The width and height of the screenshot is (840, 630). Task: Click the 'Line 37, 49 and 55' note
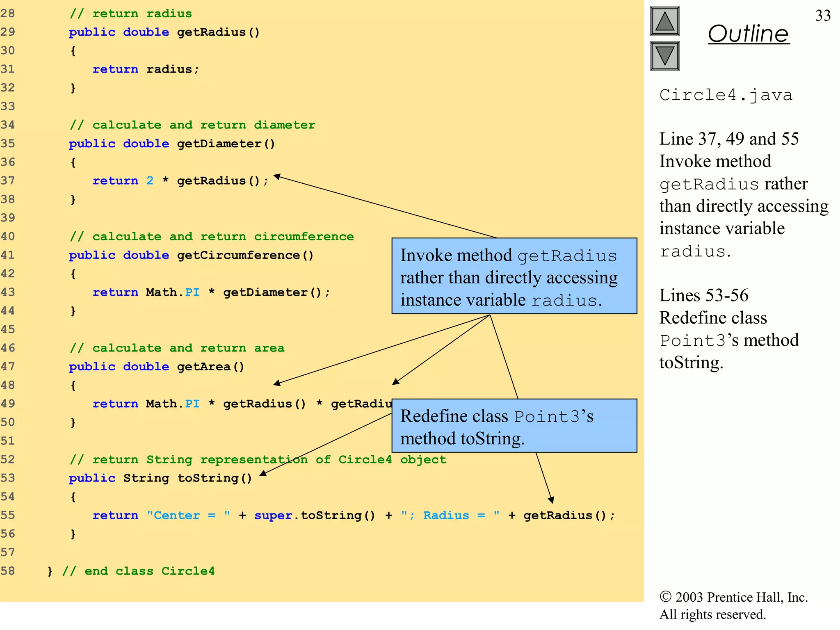(x=729, y=139)
